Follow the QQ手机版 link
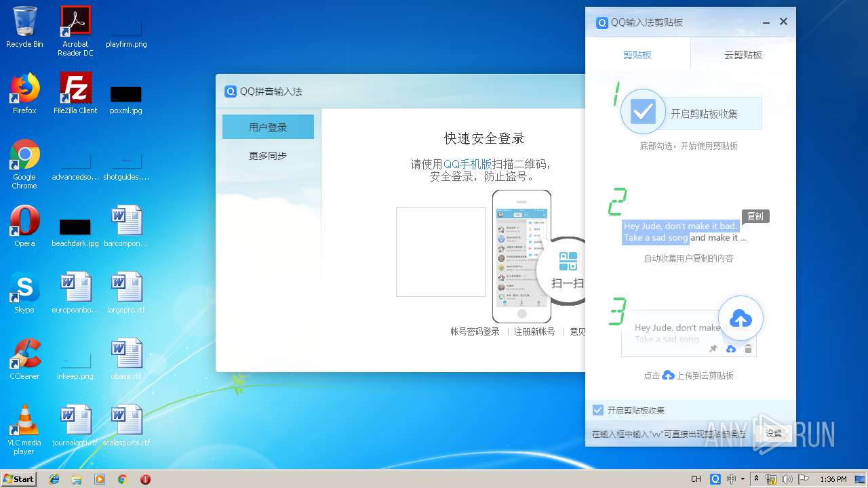The image size is (868, 488). pos(467,164)
